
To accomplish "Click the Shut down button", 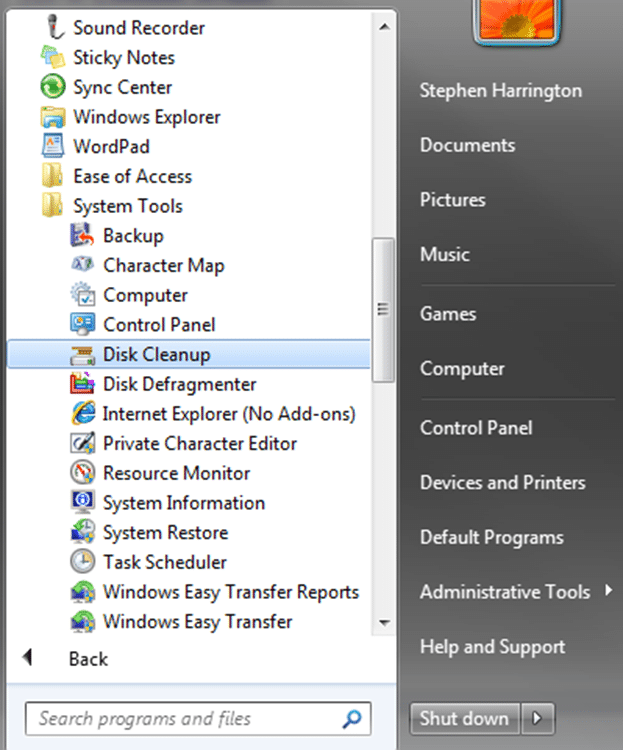I will coord(465,718).
